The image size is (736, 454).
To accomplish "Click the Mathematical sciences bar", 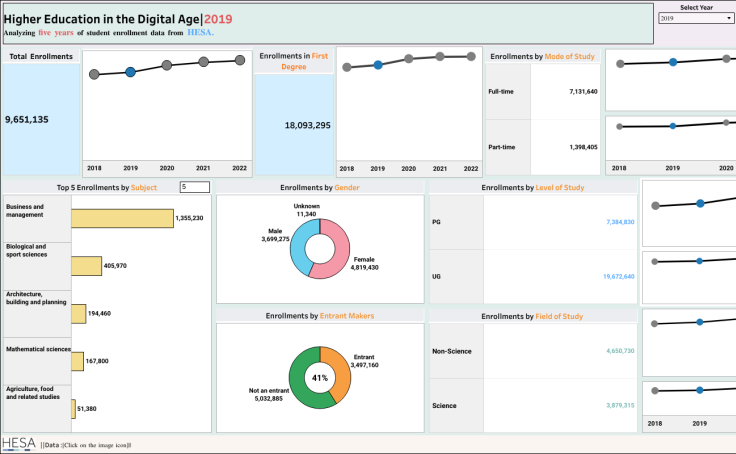I will click(77, 361).
